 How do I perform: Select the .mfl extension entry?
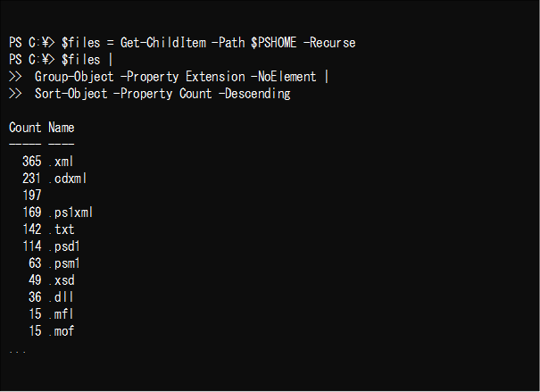coord(62,313)
